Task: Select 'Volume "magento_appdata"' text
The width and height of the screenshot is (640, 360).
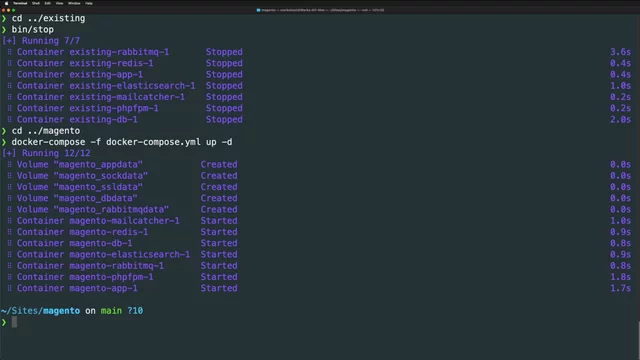Action: coord(80,164)
